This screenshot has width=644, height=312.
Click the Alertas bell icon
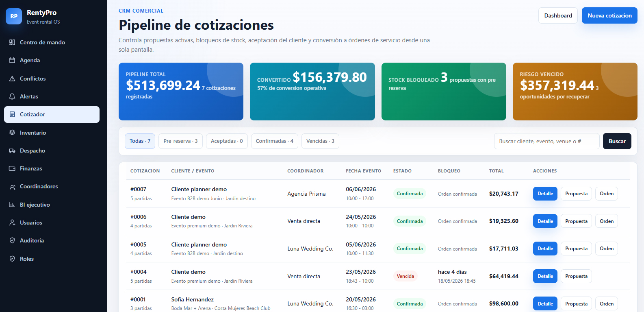pos(12,96)
